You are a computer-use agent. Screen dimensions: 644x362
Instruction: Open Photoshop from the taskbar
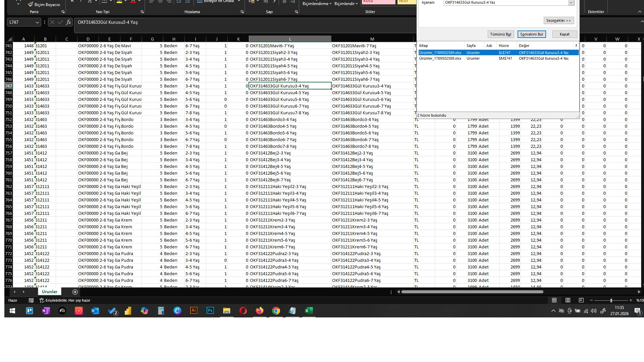tap(210, 311)
